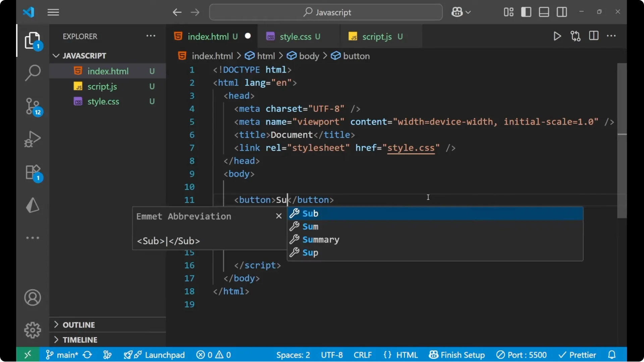Open the hamburger application menu
Image resolution: width=644 pixels, height=362 pixels.
[53, 12]
